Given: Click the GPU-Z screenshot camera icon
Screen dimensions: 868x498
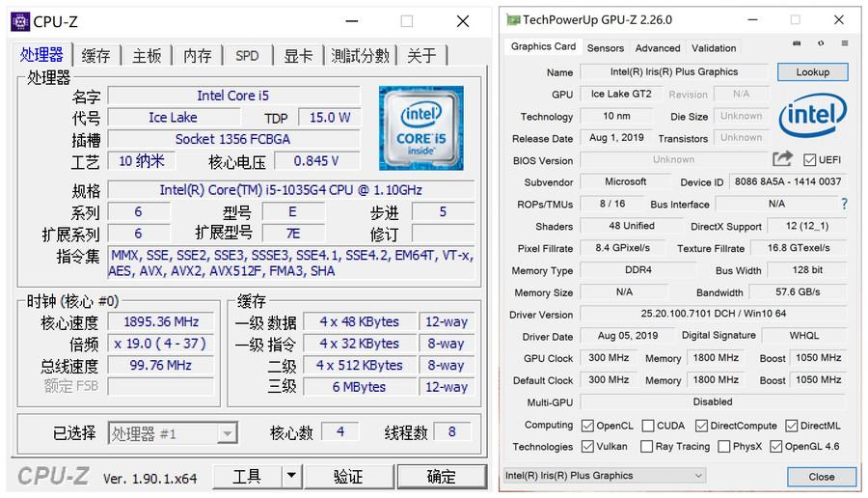Looking at the screenshot, I should [x=797, y=43].
